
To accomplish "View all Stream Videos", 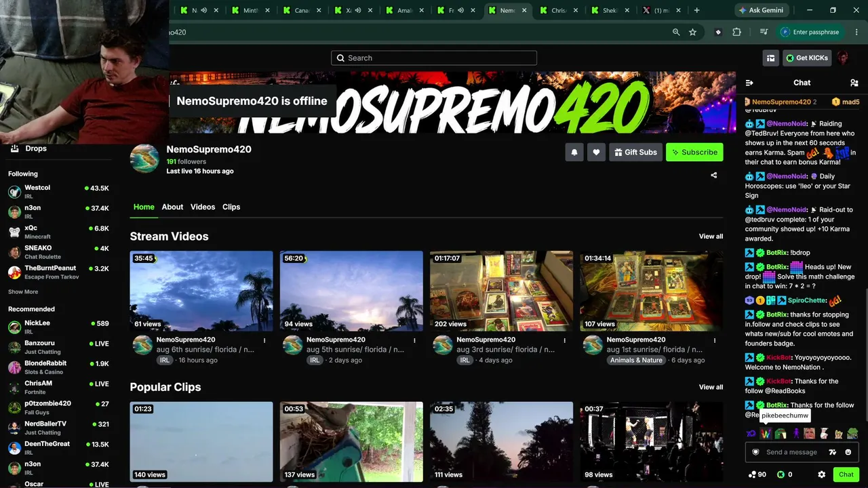I will tap(711, 237).
